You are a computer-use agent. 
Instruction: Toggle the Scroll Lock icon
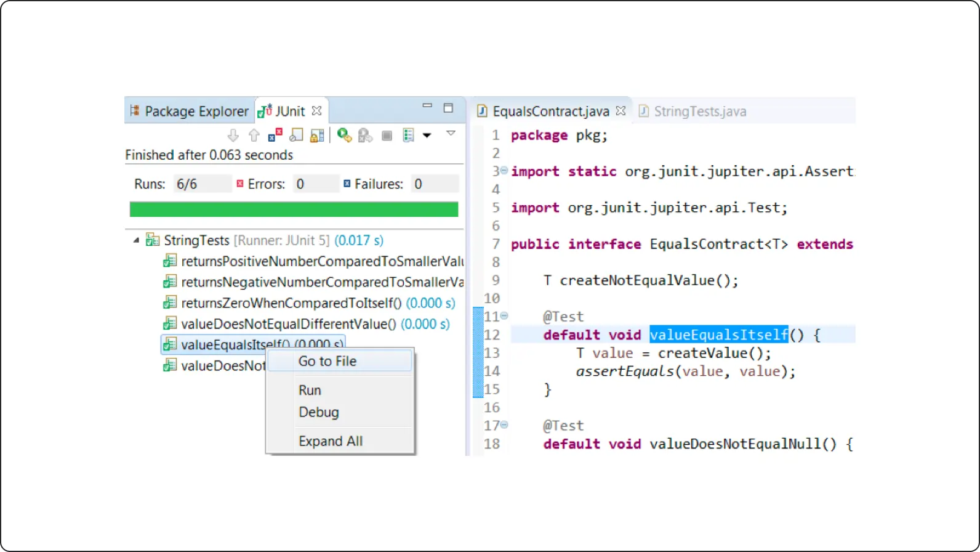coord(317,136)
